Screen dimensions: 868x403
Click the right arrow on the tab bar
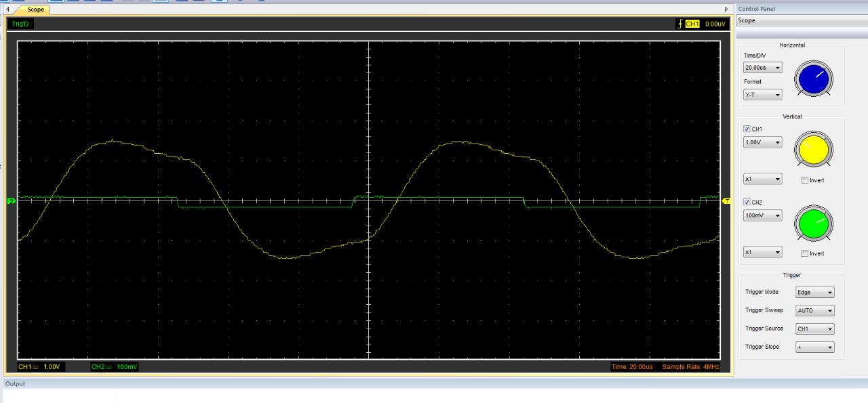click(726, 9)
